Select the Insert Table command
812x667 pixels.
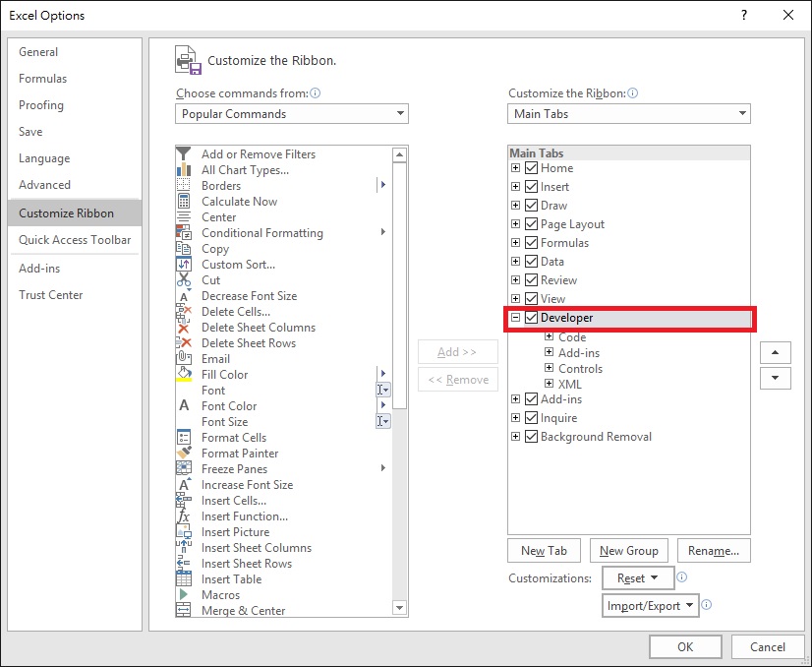(230, 578)
